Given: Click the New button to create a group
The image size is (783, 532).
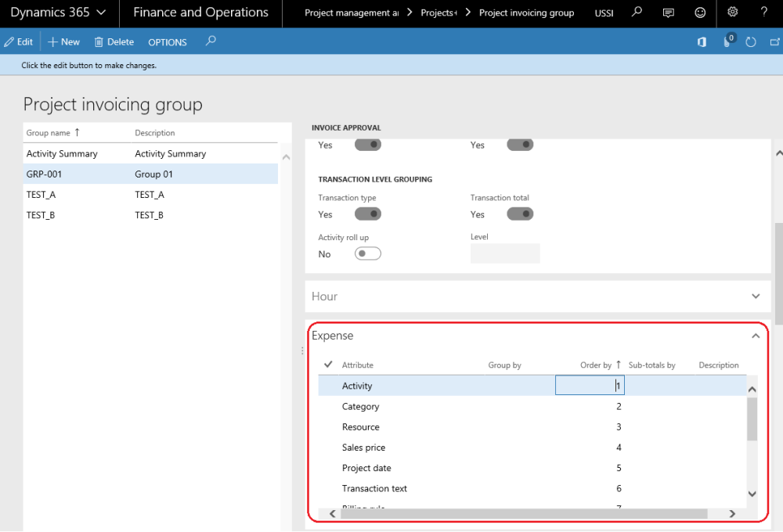Looking at the screenshot, I should [x=63, y=41].
